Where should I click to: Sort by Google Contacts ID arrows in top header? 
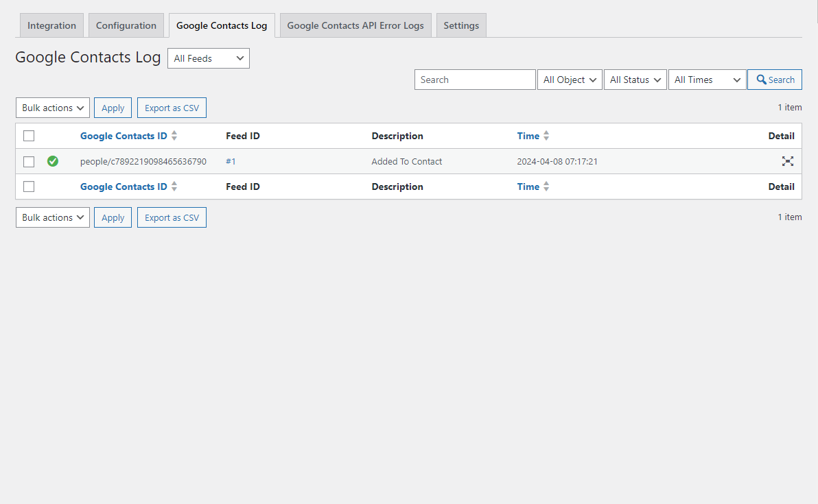(x=174, y=136)
